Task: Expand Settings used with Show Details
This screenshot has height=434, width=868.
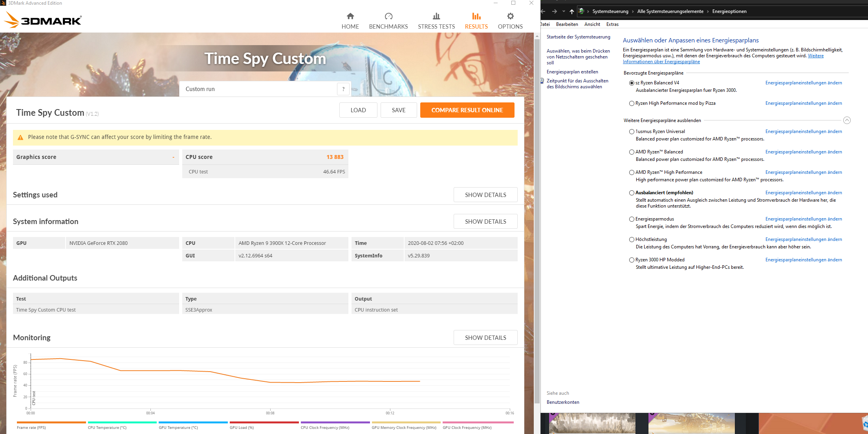Action: [x=485, y=195]
